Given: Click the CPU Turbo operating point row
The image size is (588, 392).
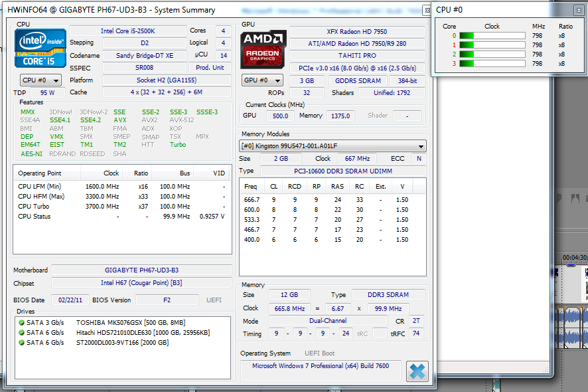Looking at the screenshot, I should (121, 207).
